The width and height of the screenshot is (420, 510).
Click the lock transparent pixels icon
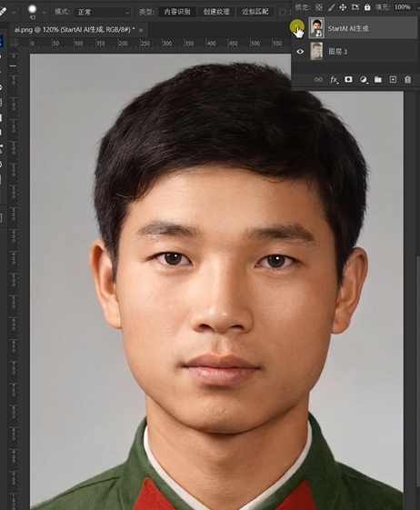coord(319,7)
